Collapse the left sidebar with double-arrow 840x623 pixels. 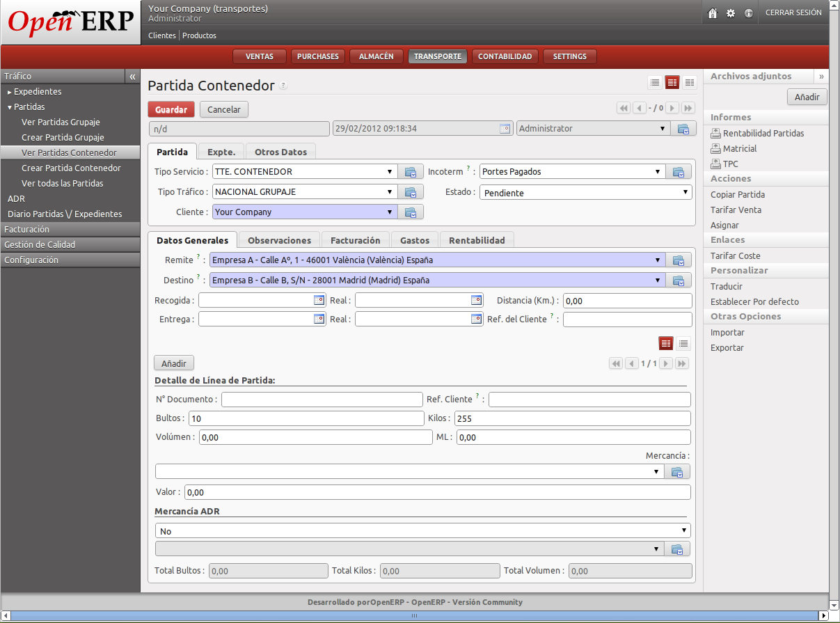pyautogui.click(x=132, y=77)
